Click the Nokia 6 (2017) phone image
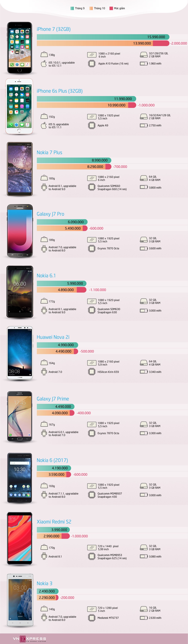Screen dimensions: 188x644 [x=20, y=477]
